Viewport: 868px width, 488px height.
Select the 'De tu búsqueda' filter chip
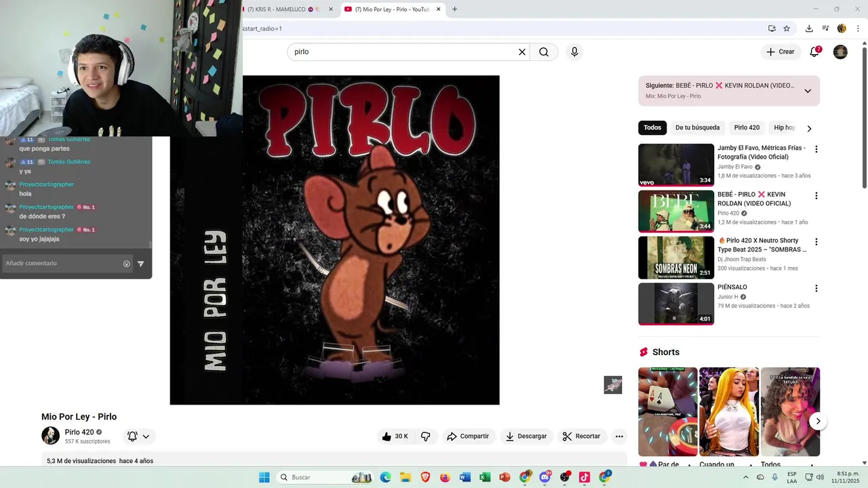tap(697, 127)
